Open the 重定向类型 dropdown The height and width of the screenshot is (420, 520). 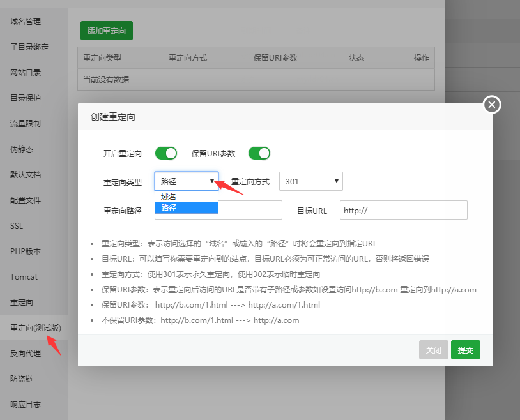(186, 181)
